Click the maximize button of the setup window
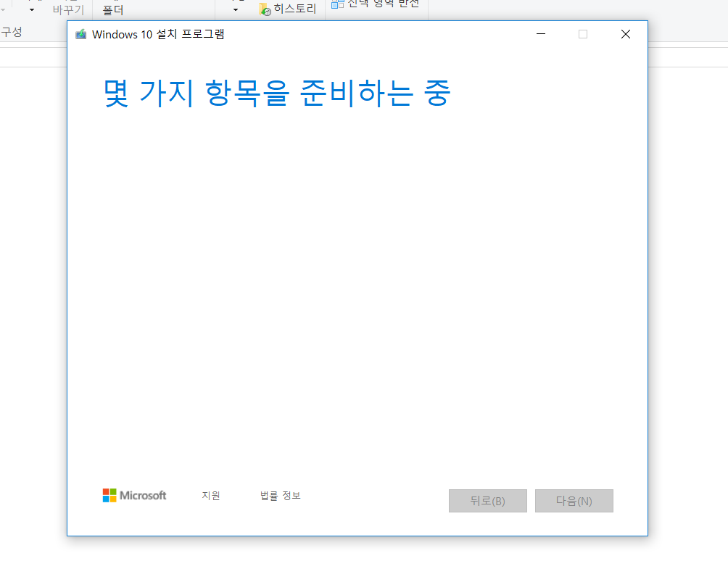The image size is (728, 561). point(583,34)
